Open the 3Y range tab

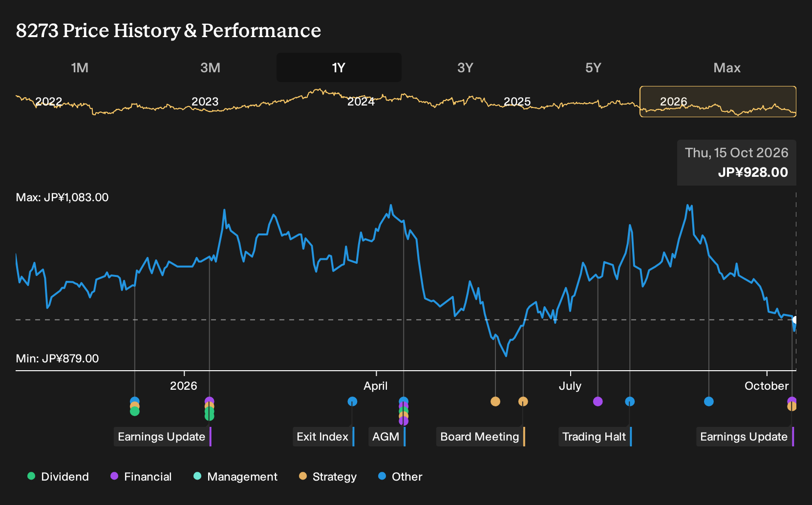(465, 67)
